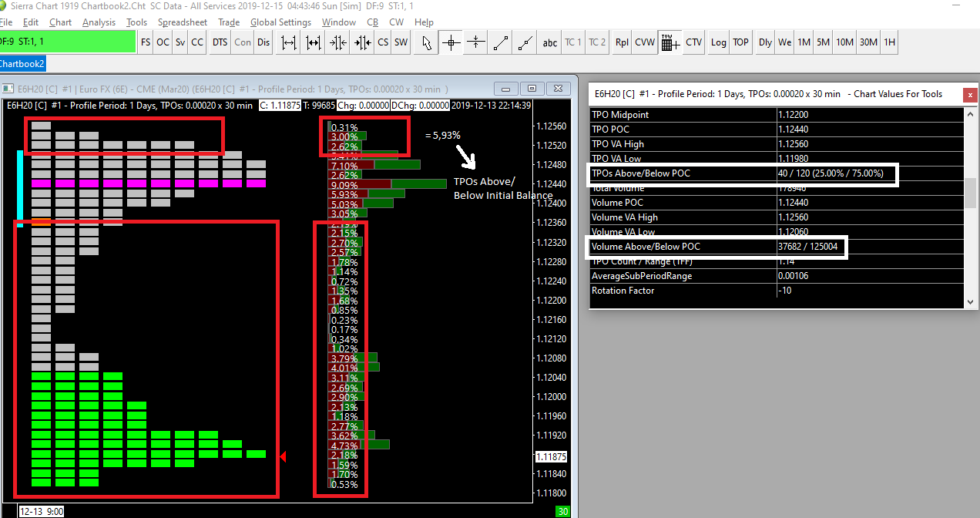980x518 pixels.
Task: Click the OC toolbar button
Action: 163,42
